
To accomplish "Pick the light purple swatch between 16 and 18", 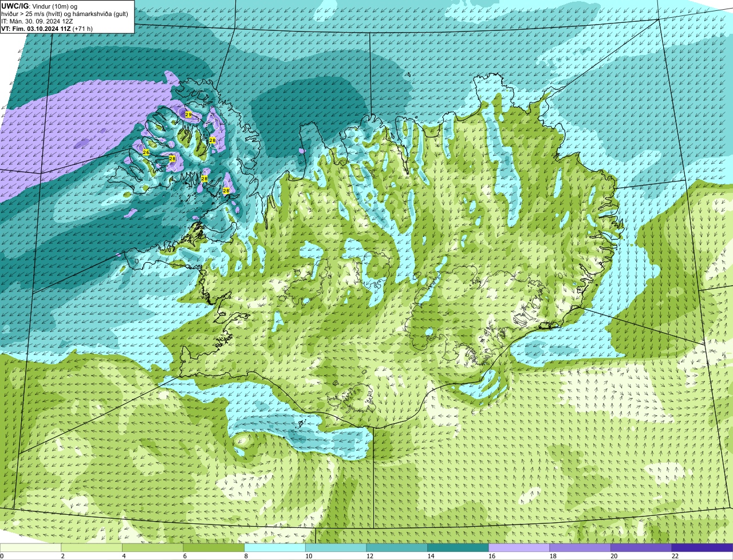I will (x=519, y=547).
